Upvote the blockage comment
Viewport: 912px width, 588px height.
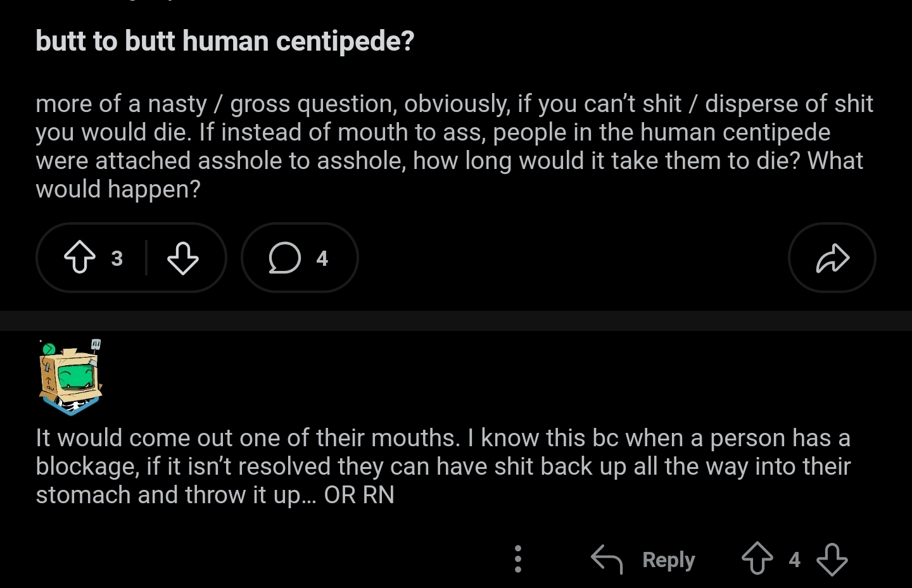coord(757,559)
